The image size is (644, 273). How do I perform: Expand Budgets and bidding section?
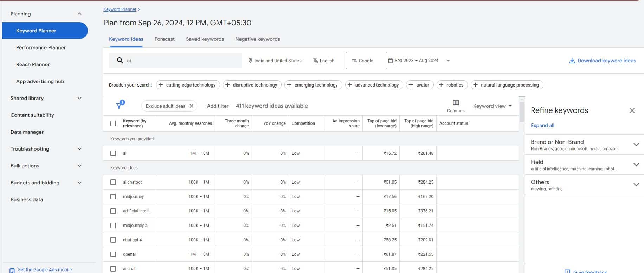coord(79,183)
